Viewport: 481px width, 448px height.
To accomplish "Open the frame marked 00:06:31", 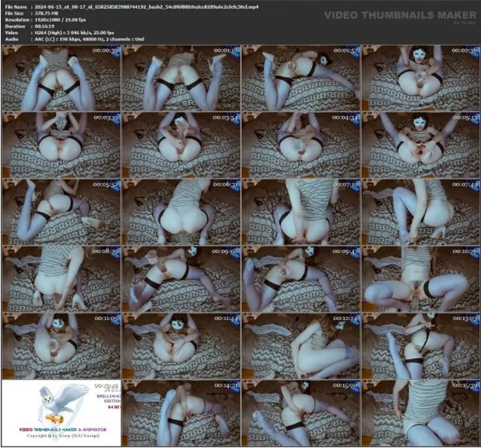I will [181, 212].
